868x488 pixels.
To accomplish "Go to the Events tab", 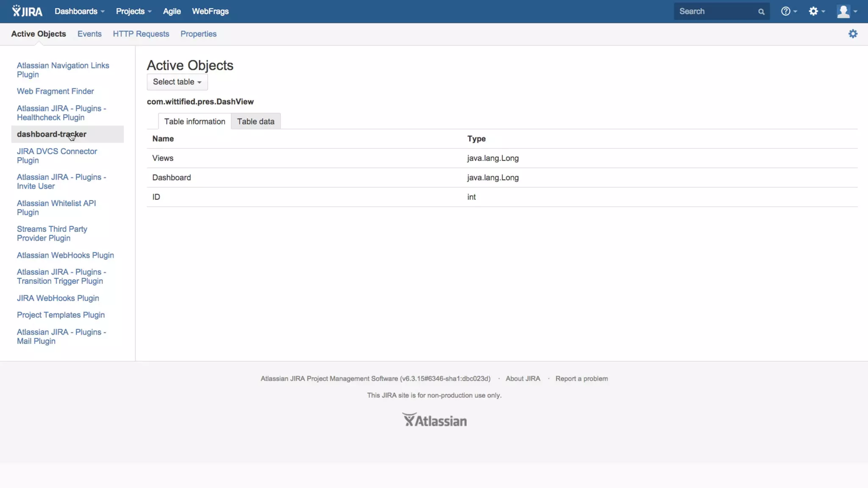I will (89, 34).
